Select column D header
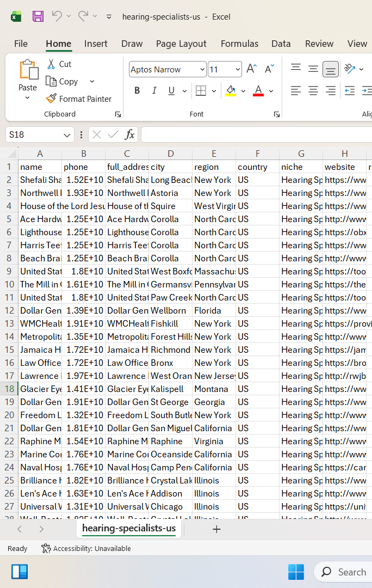This screenshot has width=372, height=588. pos(170,154)
